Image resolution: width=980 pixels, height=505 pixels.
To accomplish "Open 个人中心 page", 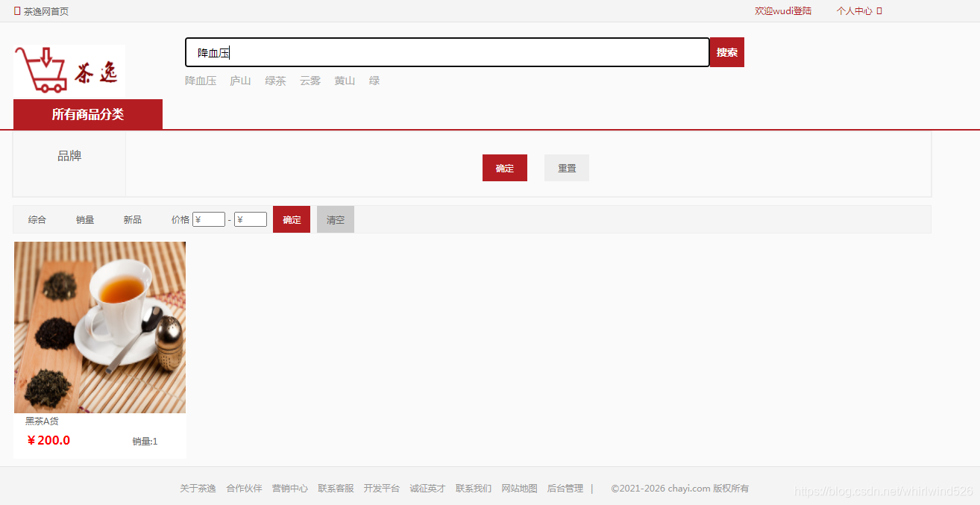I will pos(854,11).
